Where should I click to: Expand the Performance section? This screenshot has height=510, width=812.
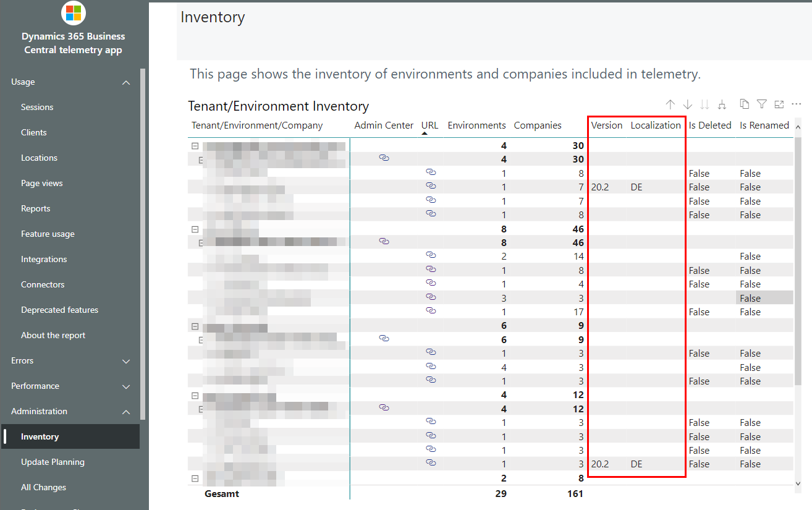click(x=126, y=386)
